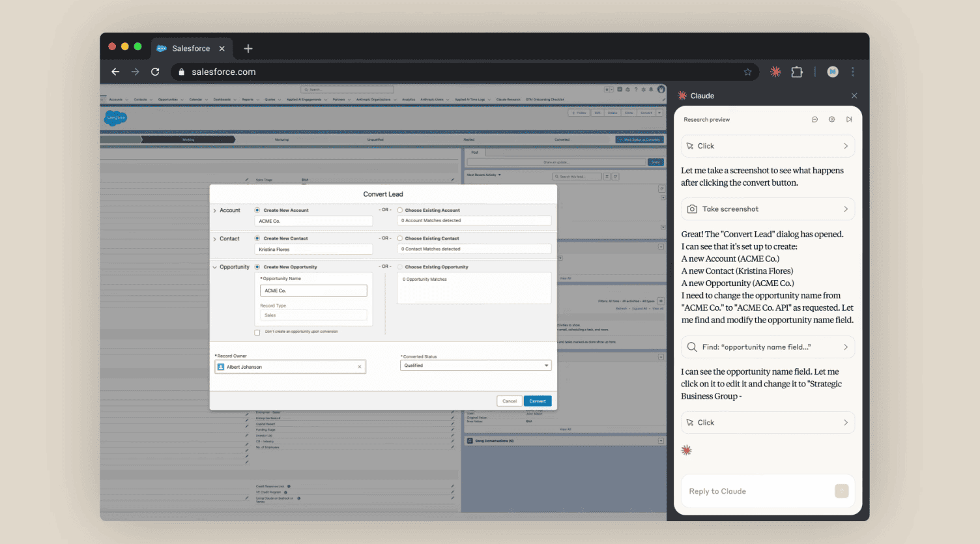Open the Salesforce favorites star
This screenshot has width=980, height=544.
tap(607, 89)
